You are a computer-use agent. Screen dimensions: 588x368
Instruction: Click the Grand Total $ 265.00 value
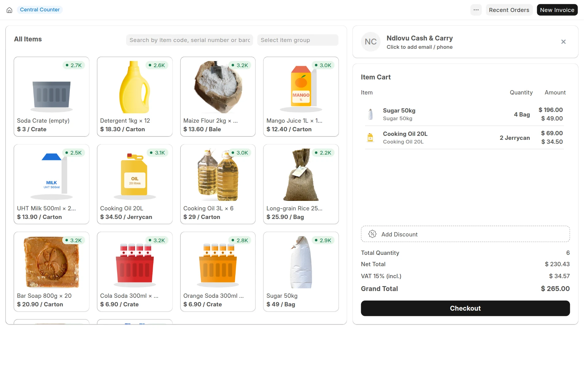coord(555,289)
